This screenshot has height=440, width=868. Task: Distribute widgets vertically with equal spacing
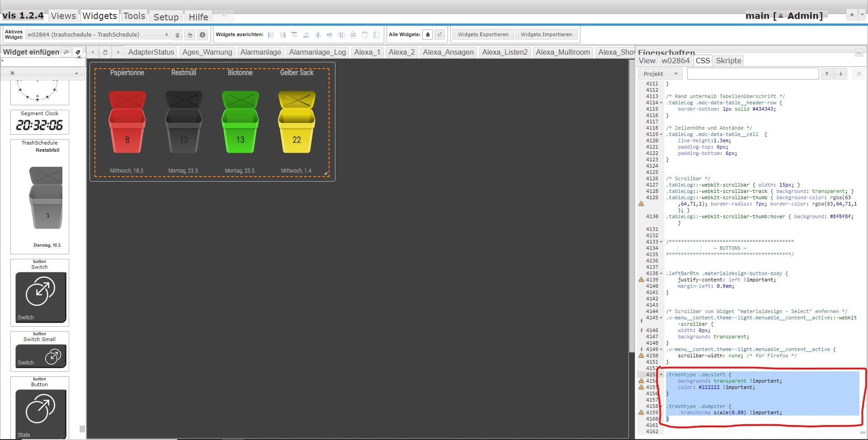pyautogui.click(x=353, y=35)
